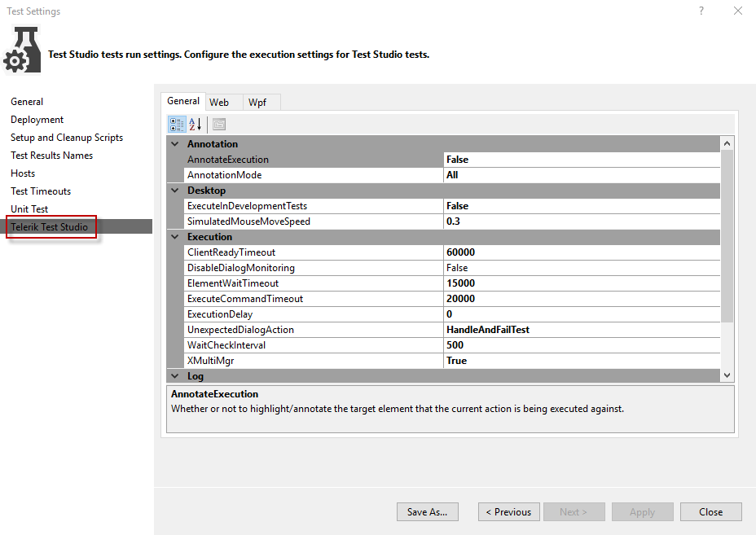The width and height of the screenshot is (756, 535).
Task: Select ClientReadyTimeout property
Action: (x=314, y=252)
